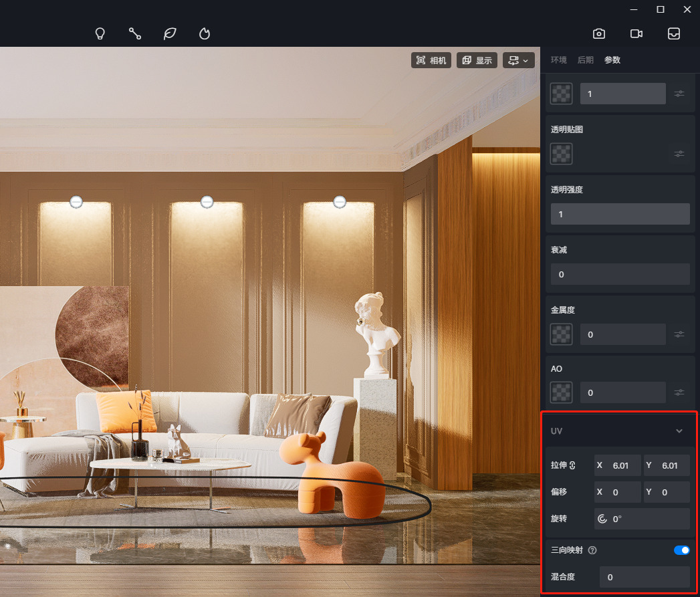Maximize the application window
The image size is (700, 597).
coord(661,9)
